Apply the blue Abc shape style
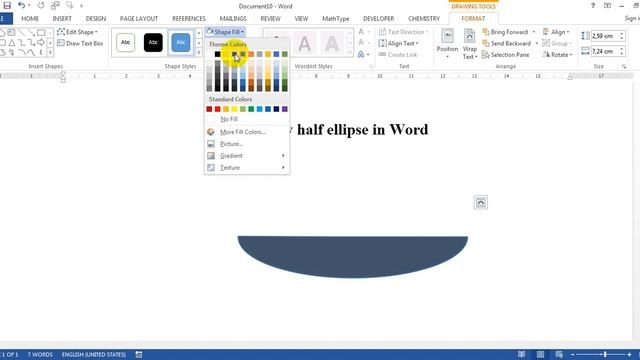 181,42
